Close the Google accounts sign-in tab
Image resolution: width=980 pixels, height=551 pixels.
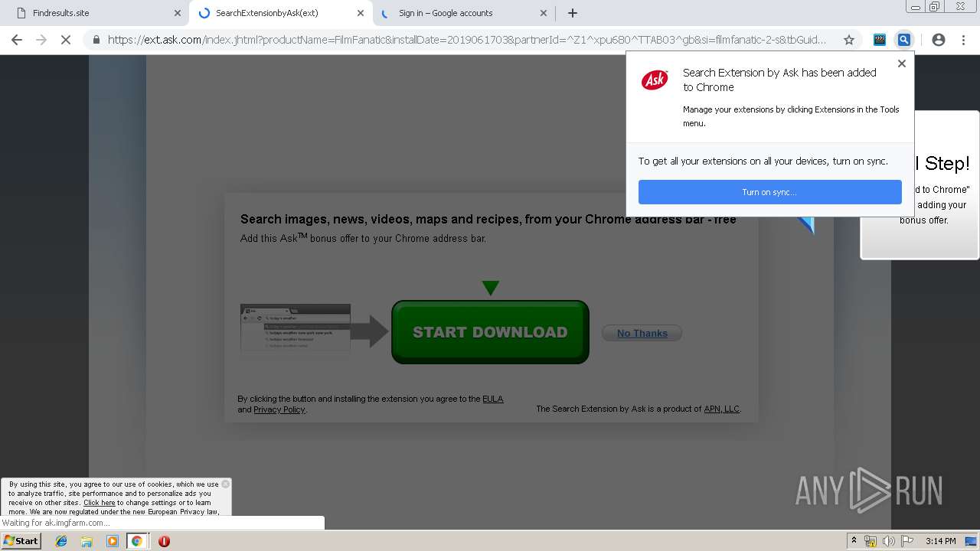tap(544, 13)
